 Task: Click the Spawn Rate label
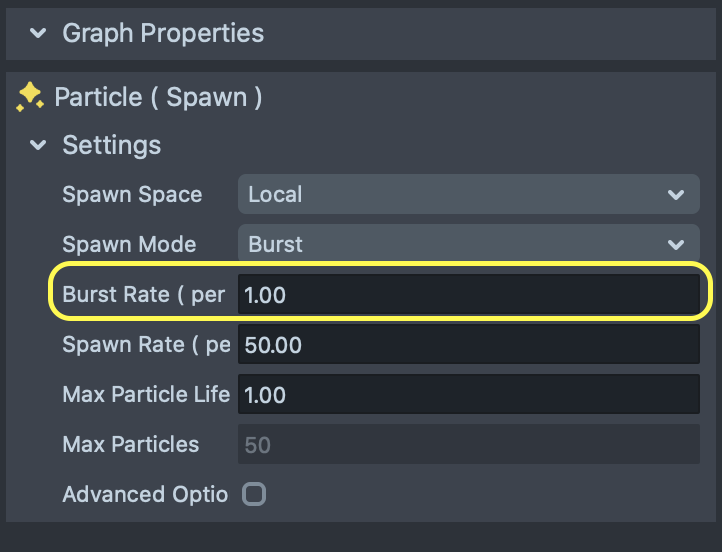click(x=145, y=345)
